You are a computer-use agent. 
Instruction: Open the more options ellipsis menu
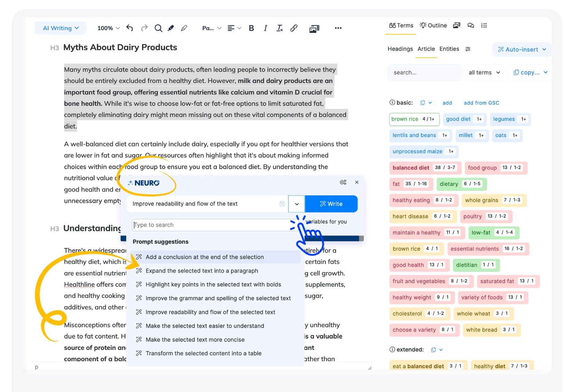[338, 28]
